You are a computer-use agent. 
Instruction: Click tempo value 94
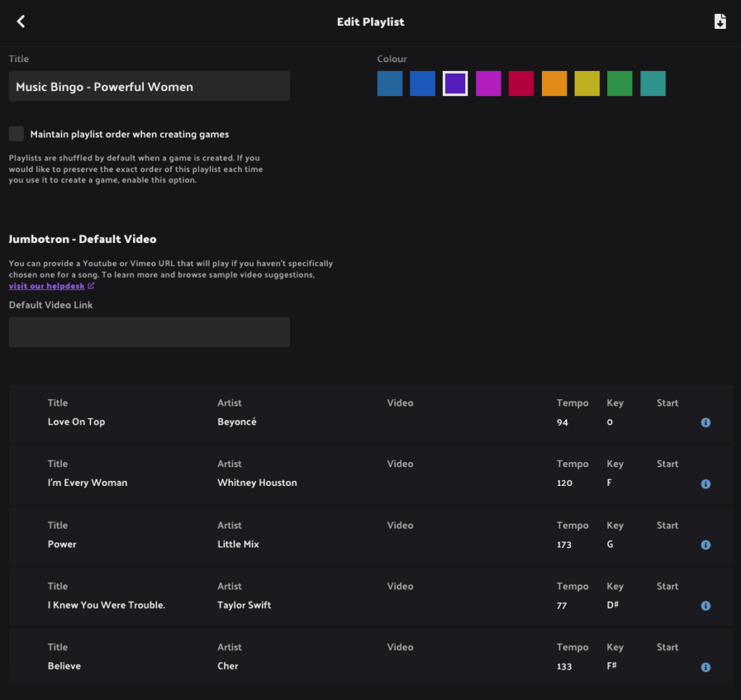[x=562, y=422]
